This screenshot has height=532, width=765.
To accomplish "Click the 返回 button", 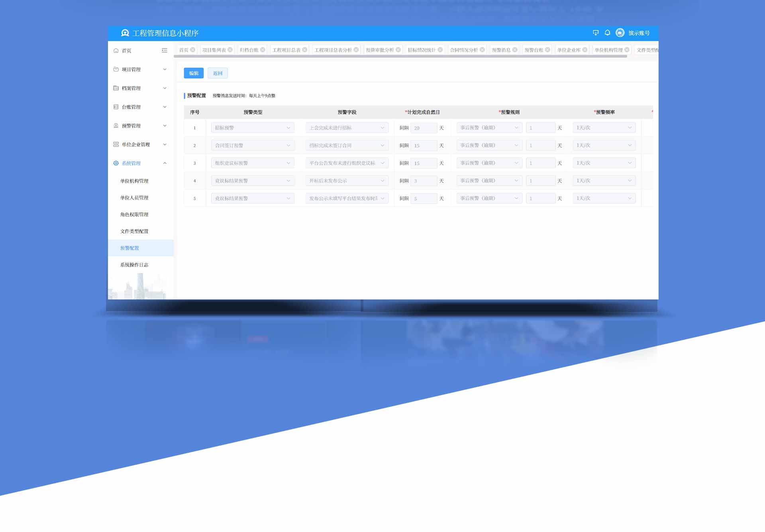I will [218, 73].
